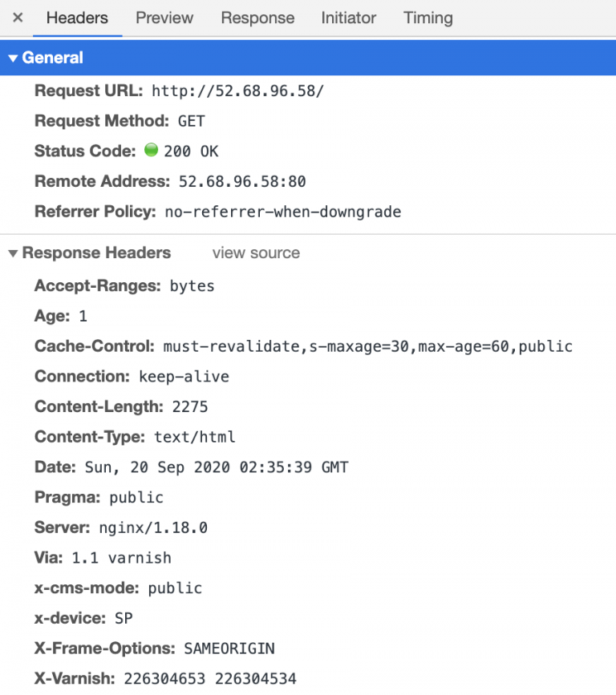Click the Content-Length value 2275
Viewport: 616px width, 695px height.
point(190,406)
